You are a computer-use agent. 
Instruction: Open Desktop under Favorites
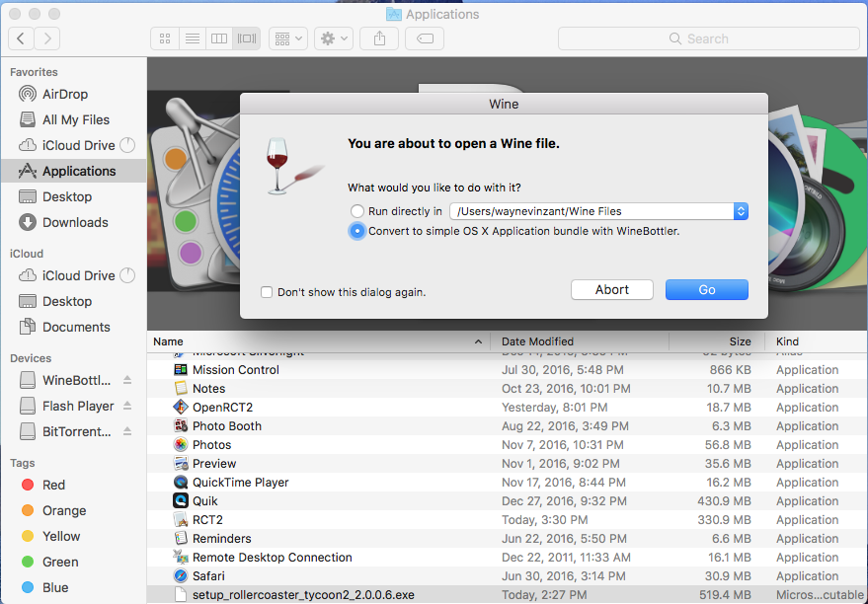pos(73,196)
